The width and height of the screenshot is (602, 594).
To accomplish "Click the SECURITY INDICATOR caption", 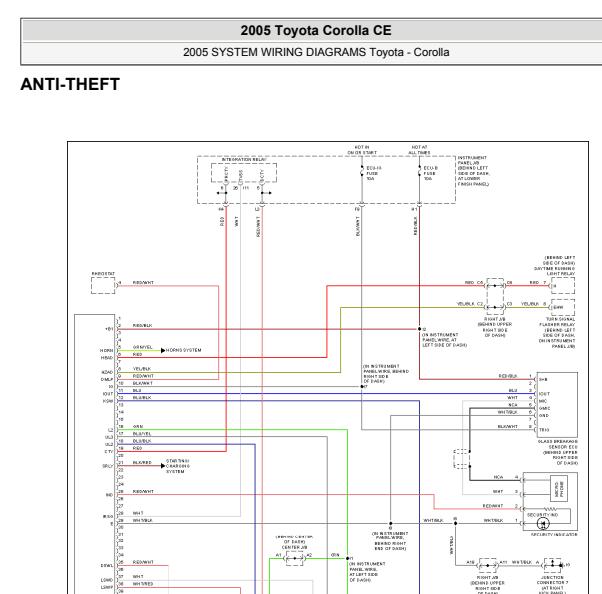I will (554, 534).
